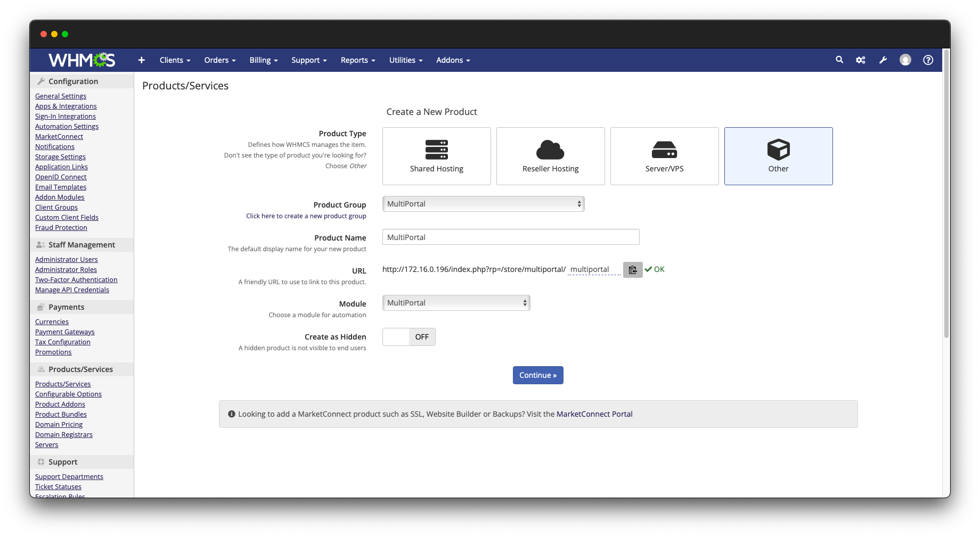Open the search magnifier icon
The height and width of the screenshot is (537, 980).
839,60
